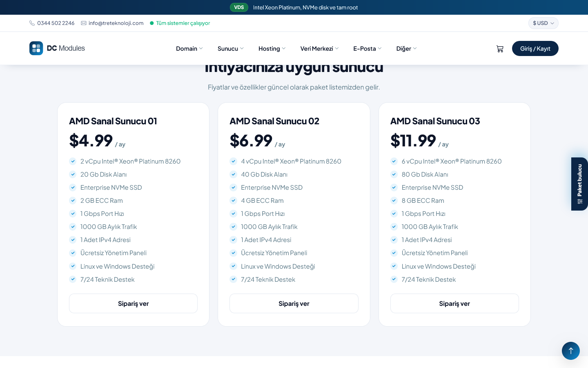Screen dimensions: 588x368
Task: Select the AMD Sanal Sunucu 02 title
Action: (274, 121)
